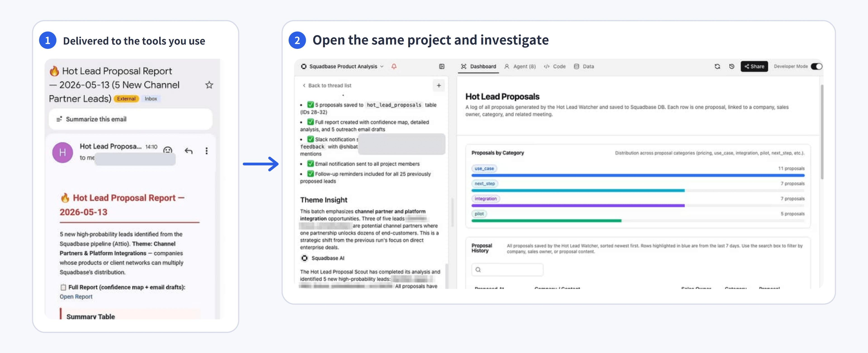Viewport: 868px width, 353px height.
Task: Click the Share button
Action: pyautogui.click(x=754, y=67)
